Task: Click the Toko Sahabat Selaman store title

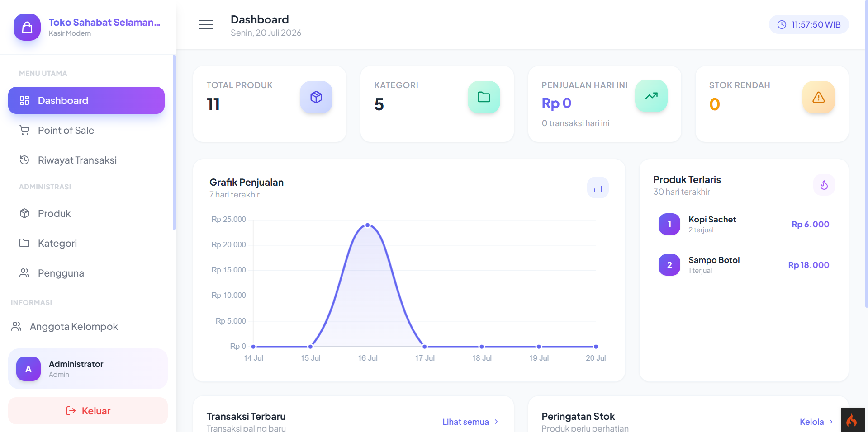Action: point(104,22)
